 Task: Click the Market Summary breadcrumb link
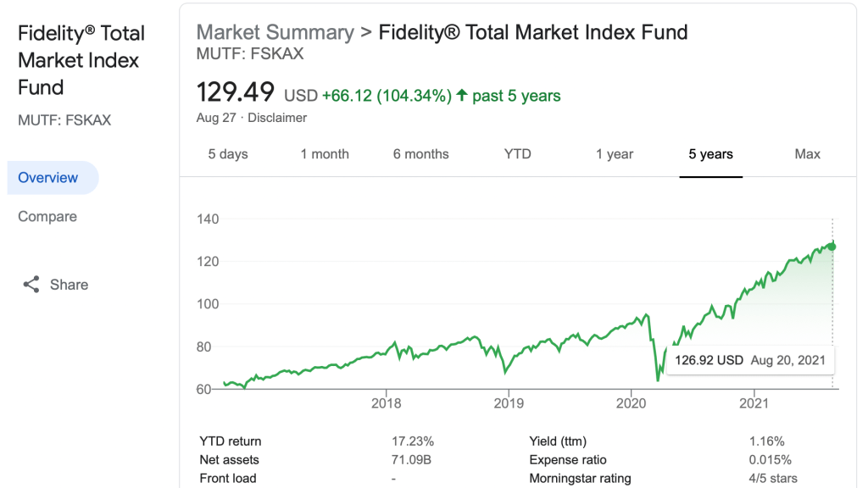click(275, 33)
